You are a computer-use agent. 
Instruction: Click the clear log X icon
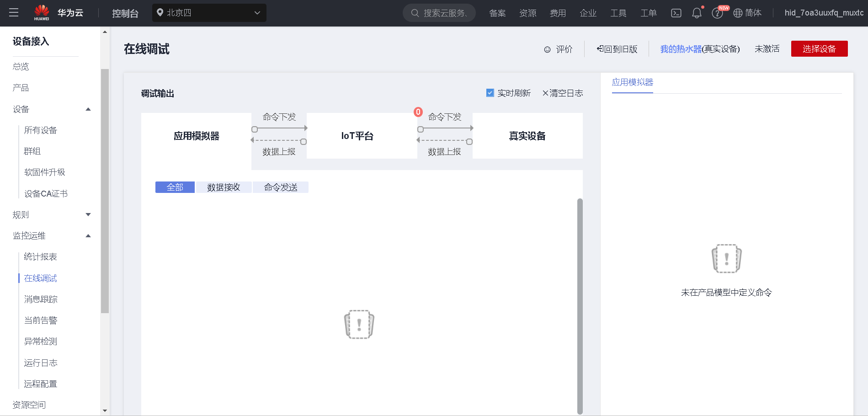pyautogui.click(x=545, y=93)
